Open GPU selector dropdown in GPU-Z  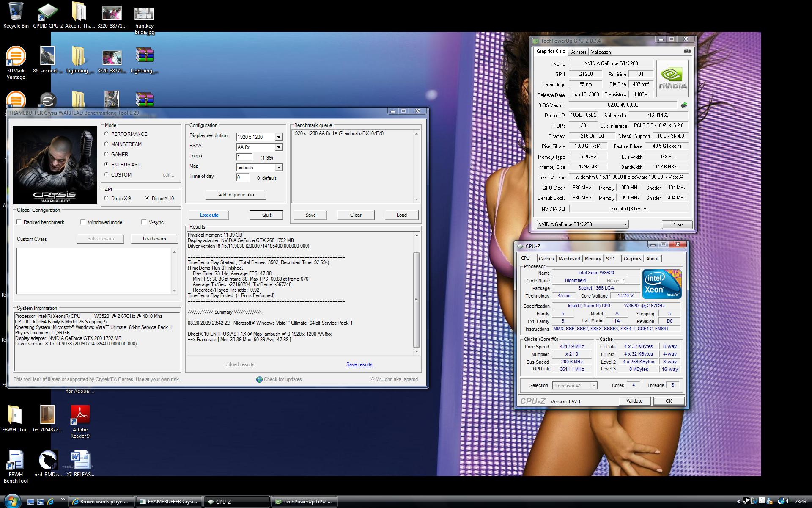[583, 224]
